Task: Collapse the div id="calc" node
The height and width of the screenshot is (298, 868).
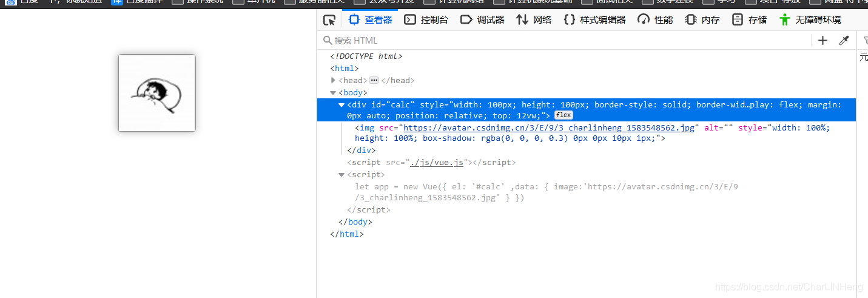Action: 341,105
